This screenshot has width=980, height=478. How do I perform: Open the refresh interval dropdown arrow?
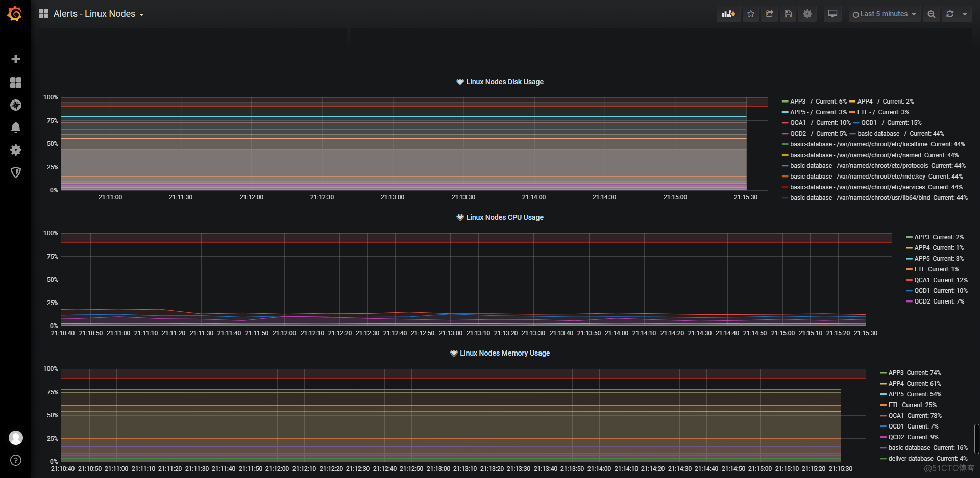965,14
